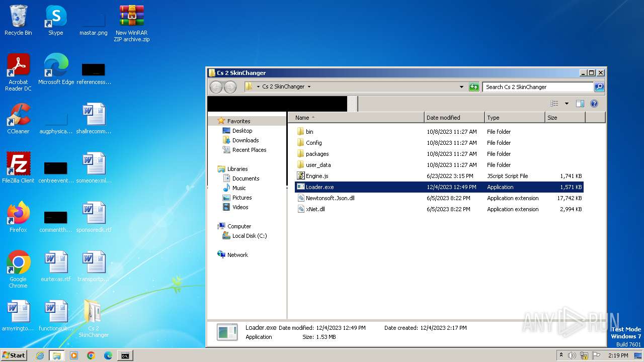Launch CCleaner from the desktop

[18, 119]
